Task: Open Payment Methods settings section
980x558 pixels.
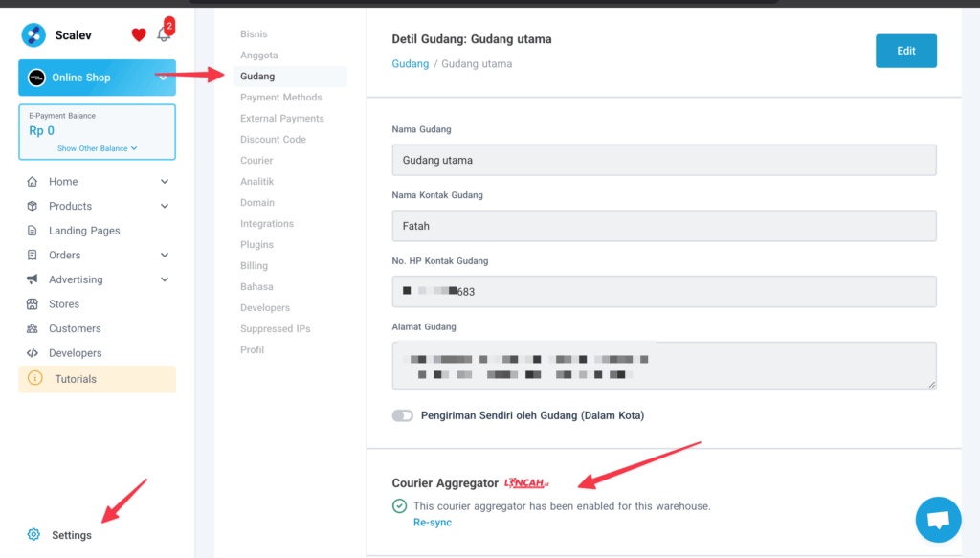Action: pos(280,98)
